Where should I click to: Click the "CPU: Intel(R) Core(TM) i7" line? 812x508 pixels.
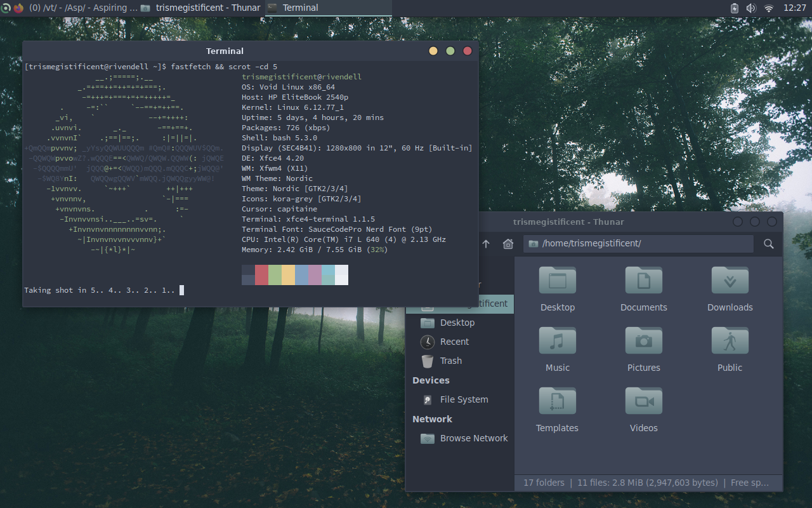pos(344,239)
